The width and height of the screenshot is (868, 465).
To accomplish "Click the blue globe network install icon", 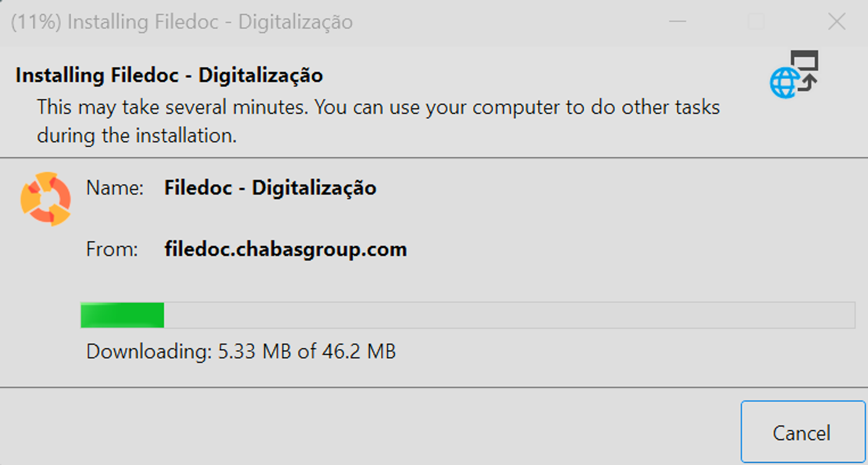I will (x=784, y=83).
